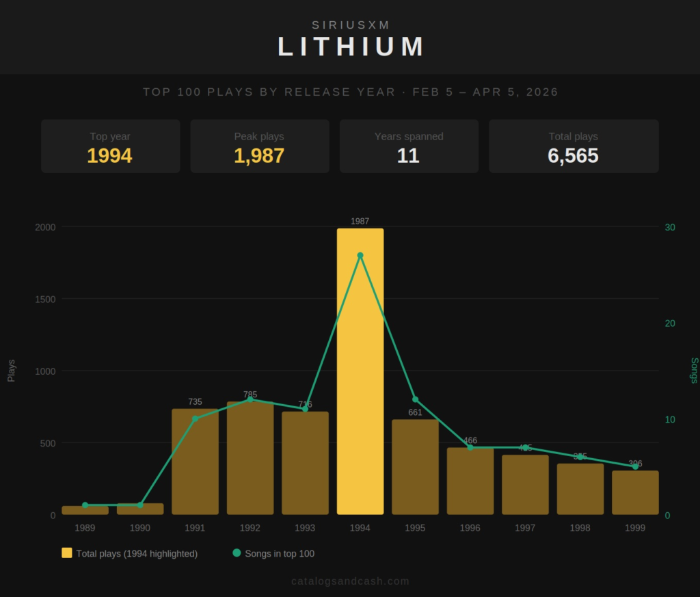
Task: Click the 1990 songs line data point
Action: point(140,505)
